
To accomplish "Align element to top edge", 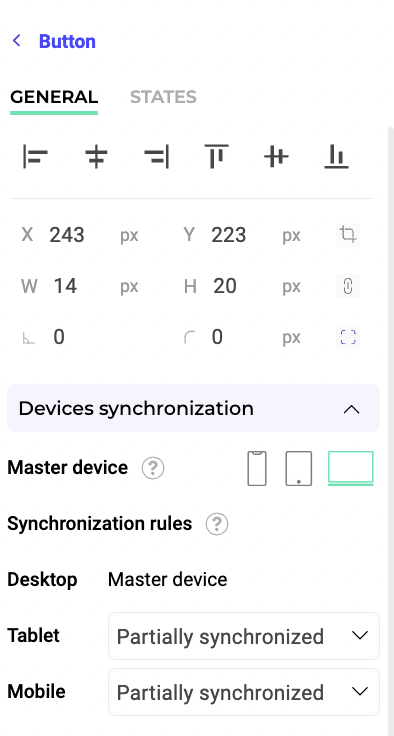I will [x=216, y=157].
